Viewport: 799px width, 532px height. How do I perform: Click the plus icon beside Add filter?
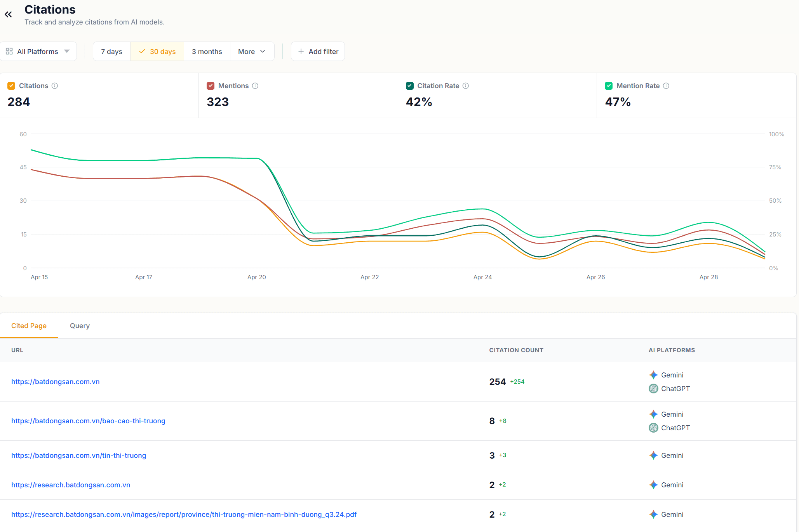[x=301, y=52]
